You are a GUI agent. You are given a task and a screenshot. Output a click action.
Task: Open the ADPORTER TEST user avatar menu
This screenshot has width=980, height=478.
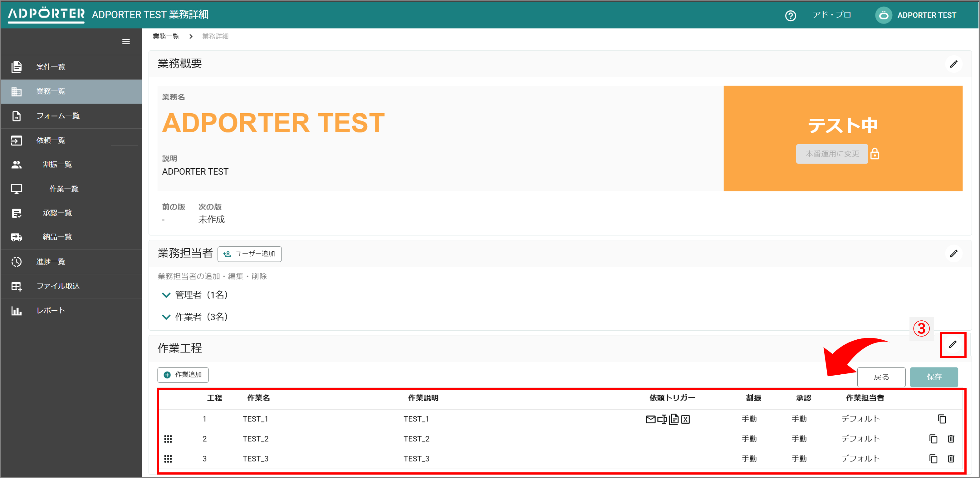click(x=883, y=15)
